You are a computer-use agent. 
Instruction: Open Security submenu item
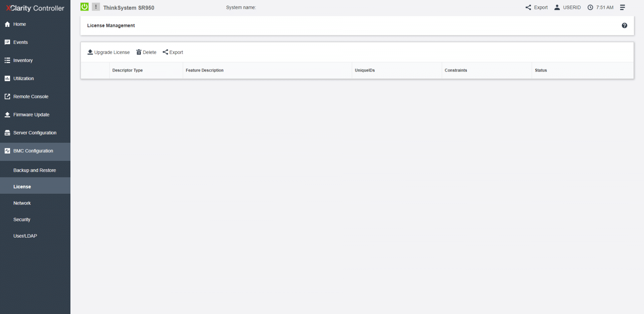(35, 220)
